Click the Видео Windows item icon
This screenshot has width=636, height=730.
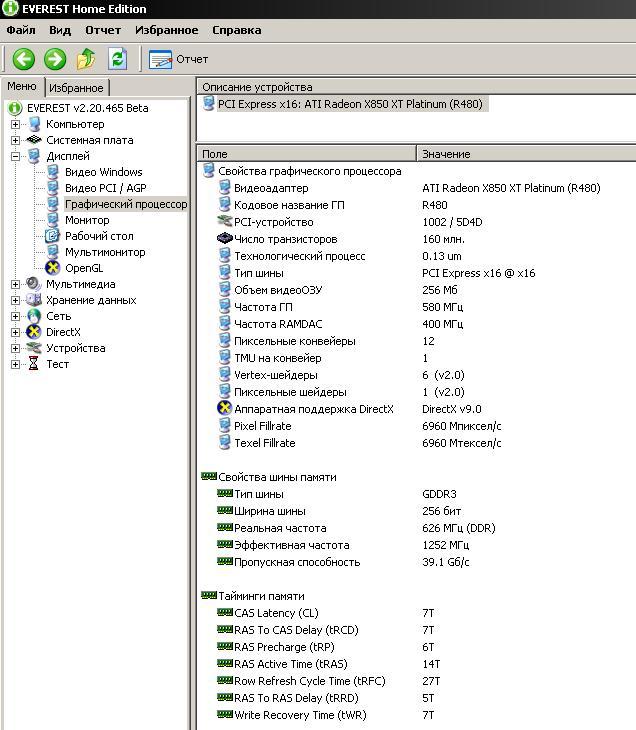[53, 172]
